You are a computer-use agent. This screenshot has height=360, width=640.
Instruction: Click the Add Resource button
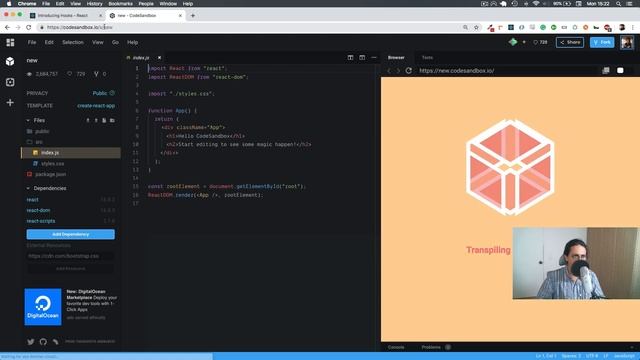pyautogui.click(x=71, y=269)
